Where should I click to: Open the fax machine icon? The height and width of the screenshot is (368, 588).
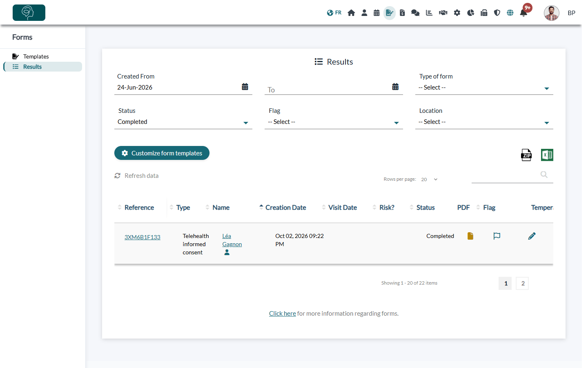[484, 13]
